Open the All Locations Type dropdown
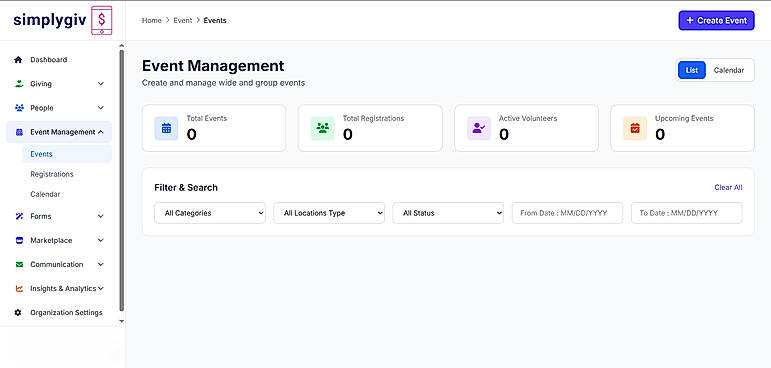The height and width of the screenshot is (368, 771). pos(329,213)
